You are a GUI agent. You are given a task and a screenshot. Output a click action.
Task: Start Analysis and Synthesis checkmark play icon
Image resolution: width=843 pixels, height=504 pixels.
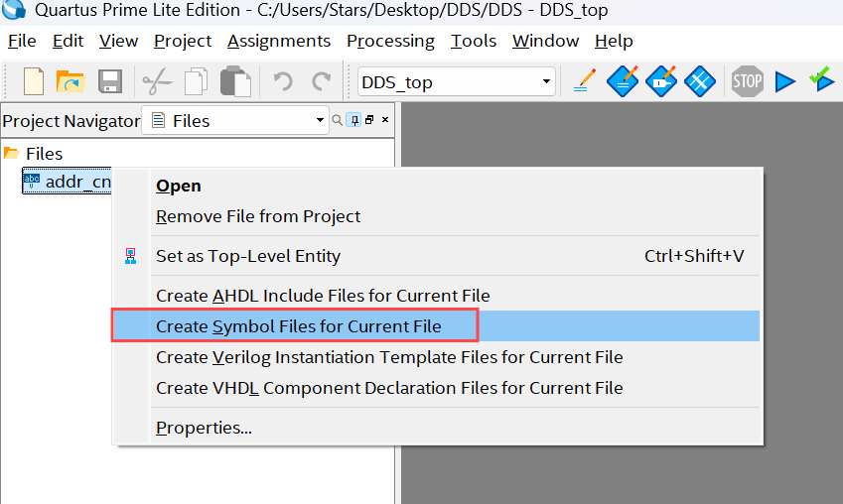[822, 79]
